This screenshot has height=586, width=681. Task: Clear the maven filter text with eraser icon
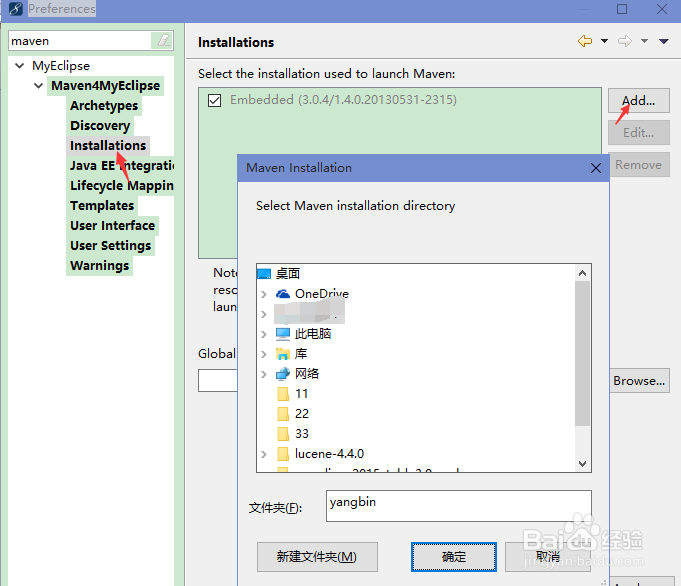click(x=163, y=41)
